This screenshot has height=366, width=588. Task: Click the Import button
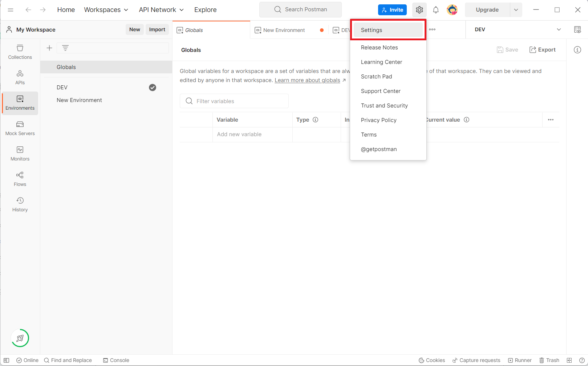point(157,29)
